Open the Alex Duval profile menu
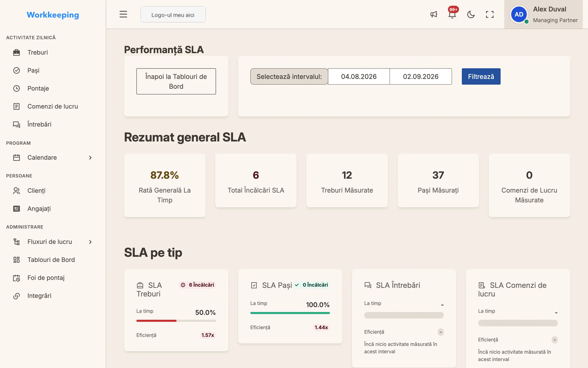The height and width of the screenshot is (368, 588). tap(543, 14)
